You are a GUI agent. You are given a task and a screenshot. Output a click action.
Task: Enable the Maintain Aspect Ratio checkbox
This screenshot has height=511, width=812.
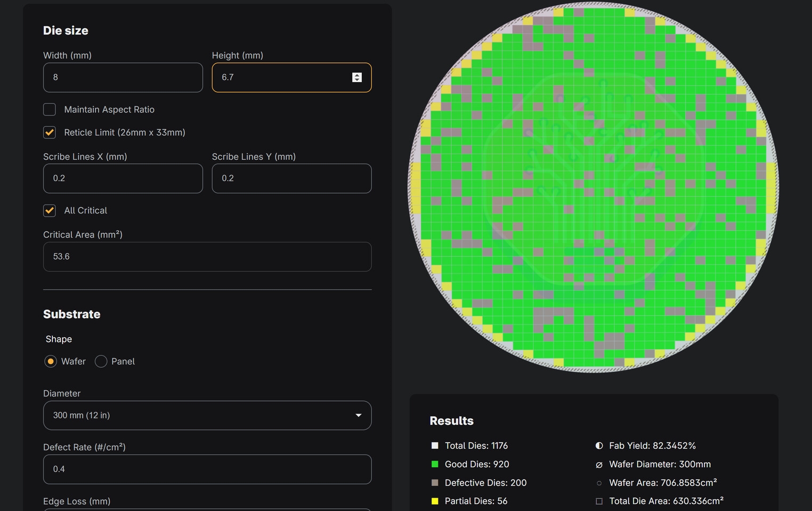point(50,110)
